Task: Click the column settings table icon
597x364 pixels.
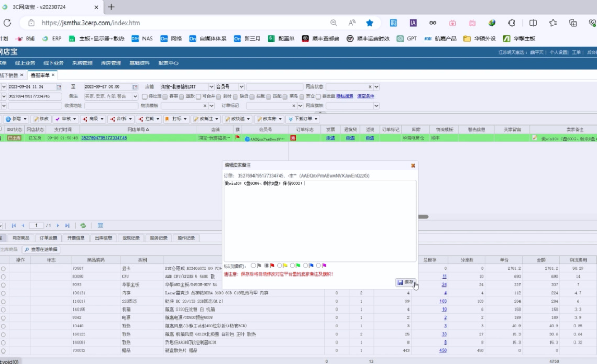Action: (x=101, y=225)
